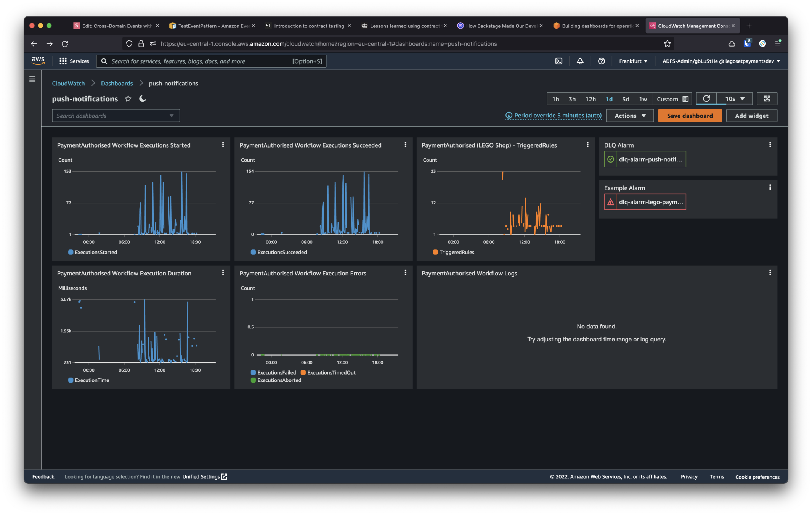
Task: Refresh the dashboard widgets
Action: (706, 99)
